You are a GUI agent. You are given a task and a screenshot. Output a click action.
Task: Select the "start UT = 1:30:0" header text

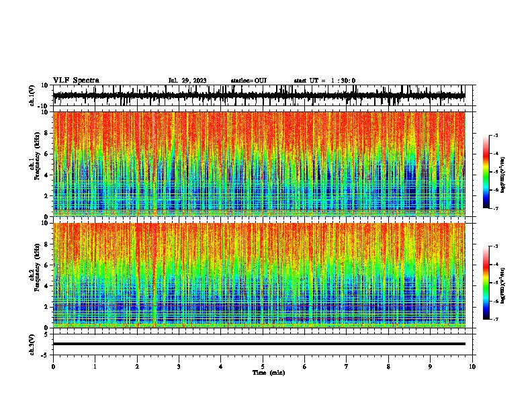coord(324,81)
